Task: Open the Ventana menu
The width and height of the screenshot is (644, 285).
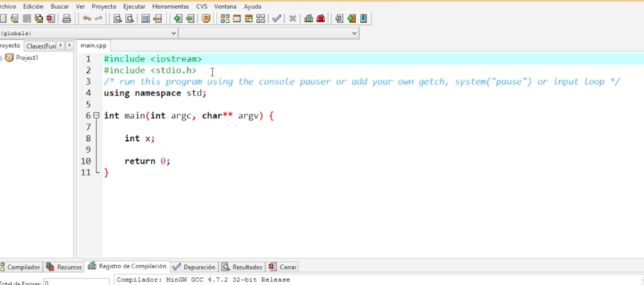Action: (225, 7)
